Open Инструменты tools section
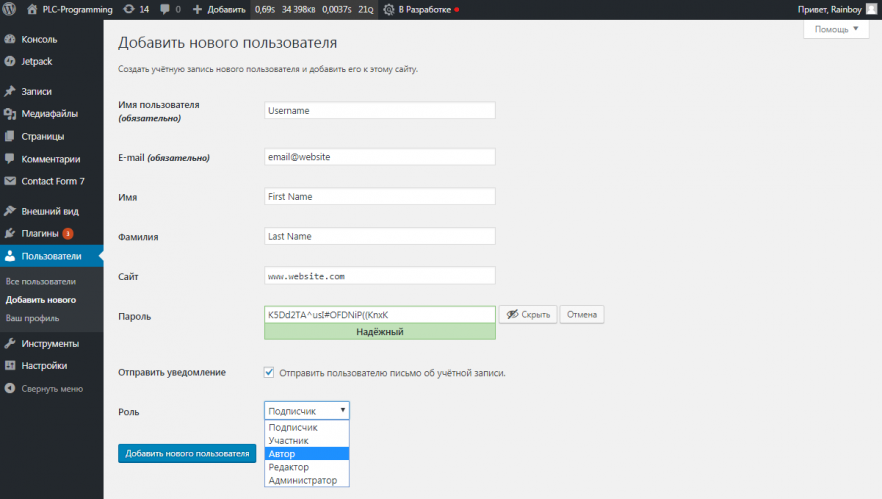 click(50, 343)
